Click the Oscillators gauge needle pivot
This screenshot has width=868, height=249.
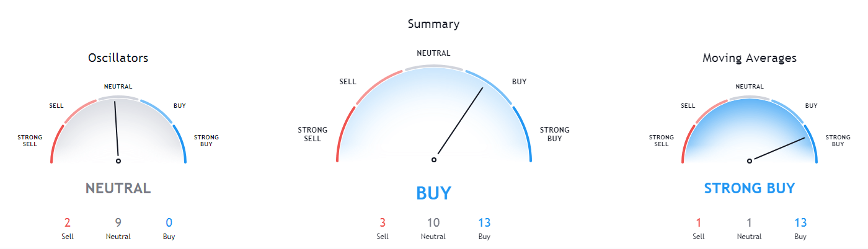118,160
